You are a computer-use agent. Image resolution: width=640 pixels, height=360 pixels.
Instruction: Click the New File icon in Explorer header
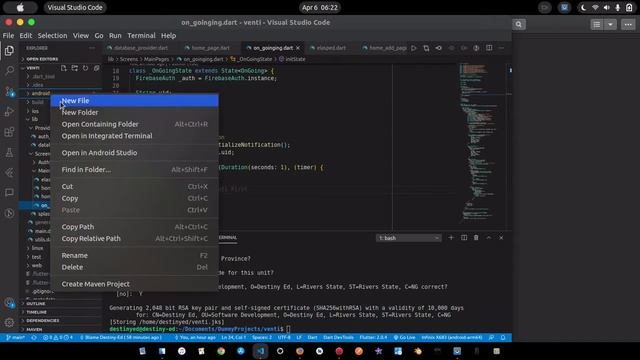tap(64, 68)
